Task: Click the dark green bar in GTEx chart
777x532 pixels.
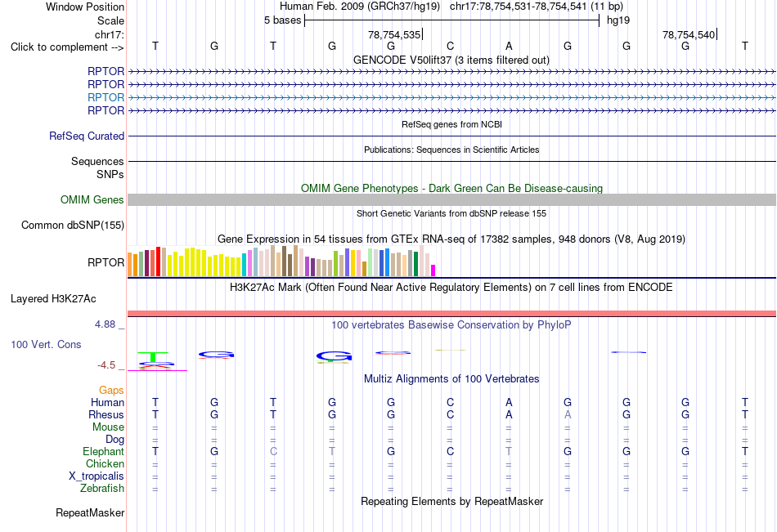Action: pos(415,264)
